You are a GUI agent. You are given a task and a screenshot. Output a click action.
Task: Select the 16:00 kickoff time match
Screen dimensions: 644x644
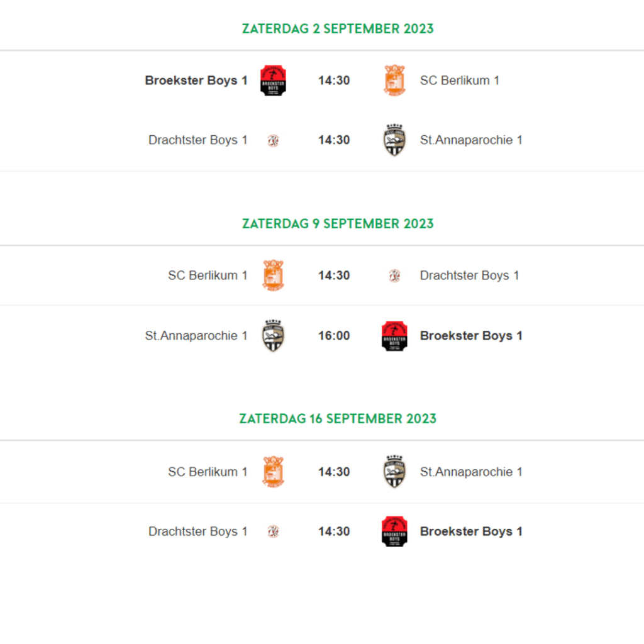(334, 336)
